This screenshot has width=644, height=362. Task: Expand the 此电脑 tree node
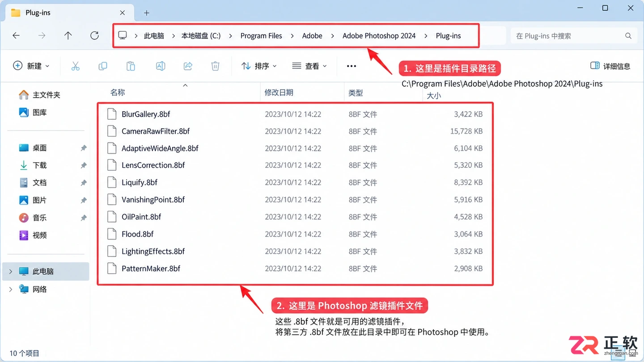pyautogui.click(x=11, y=271)
